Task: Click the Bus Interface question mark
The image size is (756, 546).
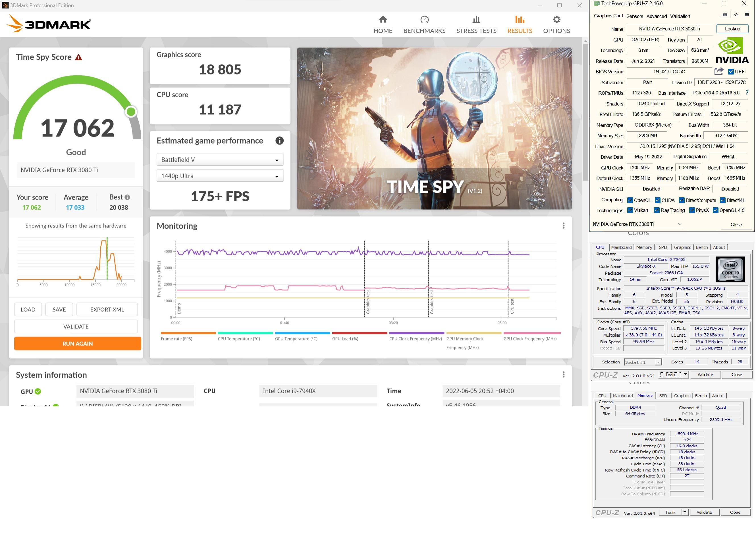Action: click(747, 93)
